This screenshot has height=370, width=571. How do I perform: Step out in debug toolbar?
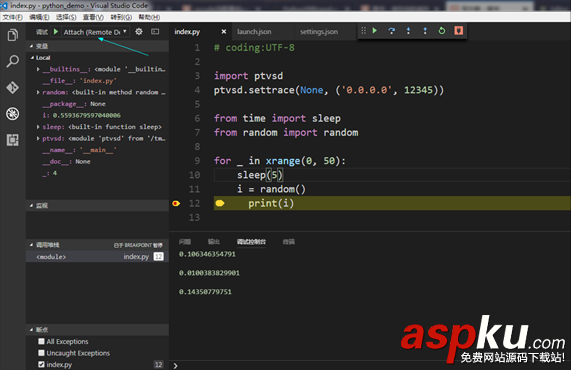click(425, 31)
